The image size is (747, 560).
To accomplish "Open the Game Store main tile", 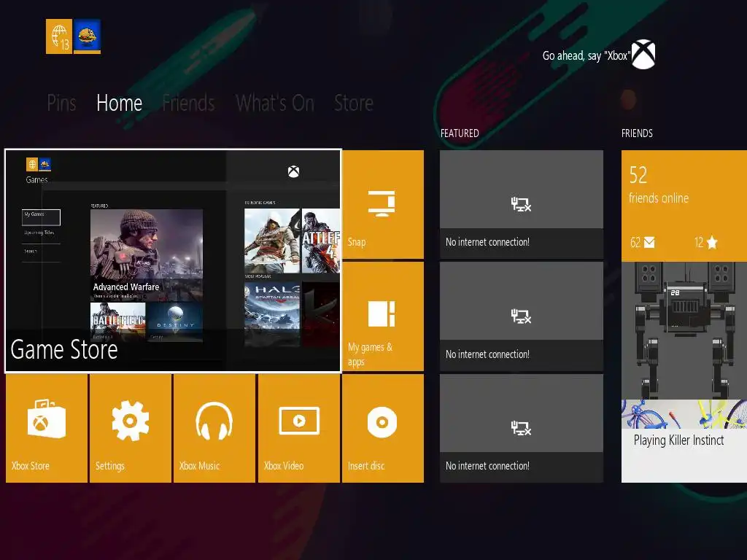I will [173, 260].
